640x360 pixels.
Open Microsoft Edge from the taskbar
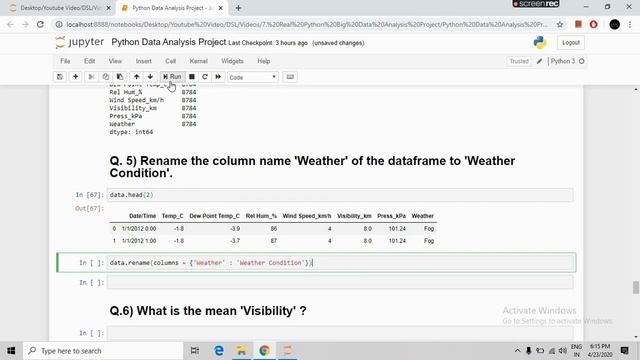[x=219, y=351]
